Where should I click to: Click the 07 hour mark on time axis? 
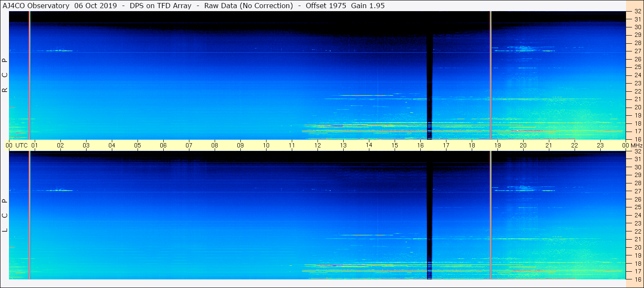(x=189, y=145)
